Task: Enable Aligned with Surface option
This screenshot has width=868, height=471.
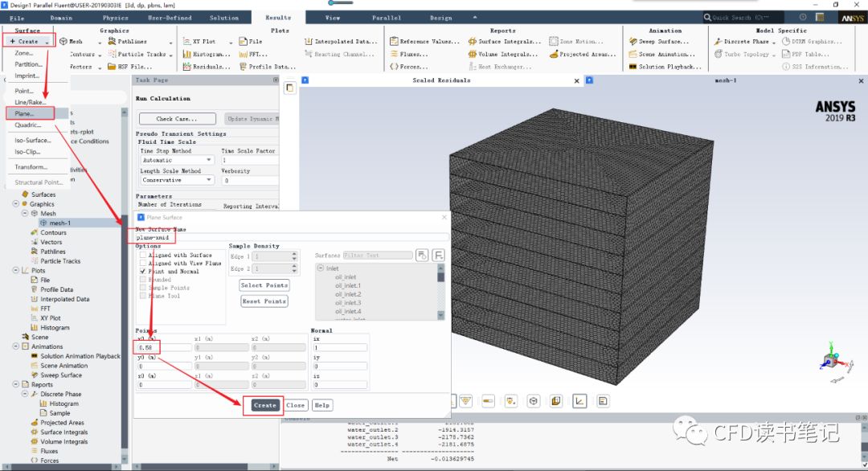Action: [x=143, y=255]
